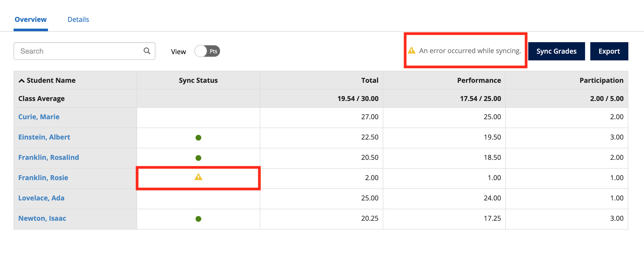Click the Sync Status column header
This screenshot has width=644, height=253.
(198, 80)
